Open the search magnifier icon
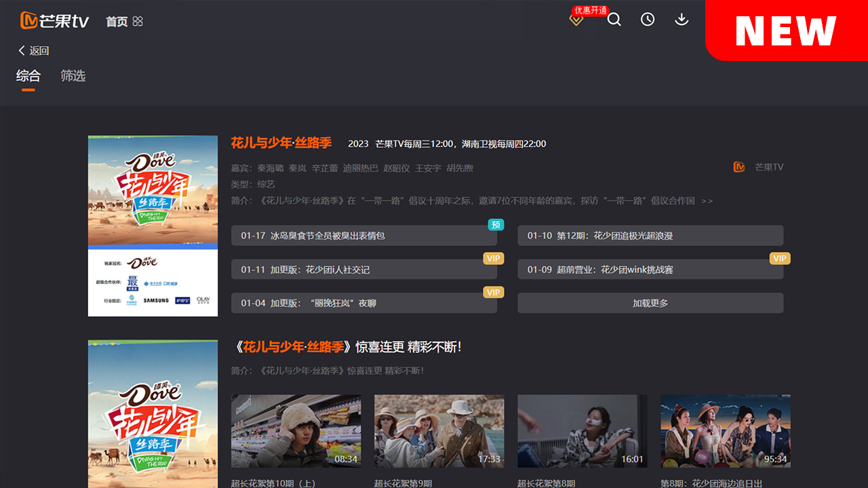Screen dimensions: 868x488 point(614,20)
